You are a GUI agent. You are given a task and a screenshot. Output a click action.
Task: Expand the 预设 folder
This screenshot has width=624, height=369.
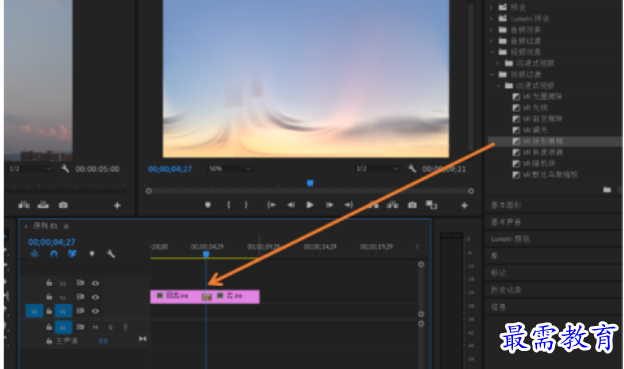click(492, 7)
